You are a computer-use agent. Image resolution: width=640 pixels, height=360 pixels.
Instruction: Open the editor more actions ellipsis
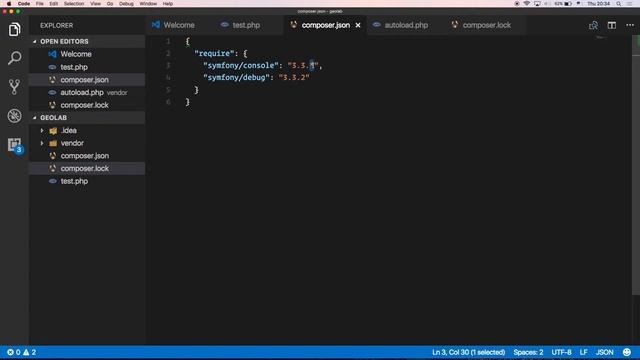coord(630,25)
